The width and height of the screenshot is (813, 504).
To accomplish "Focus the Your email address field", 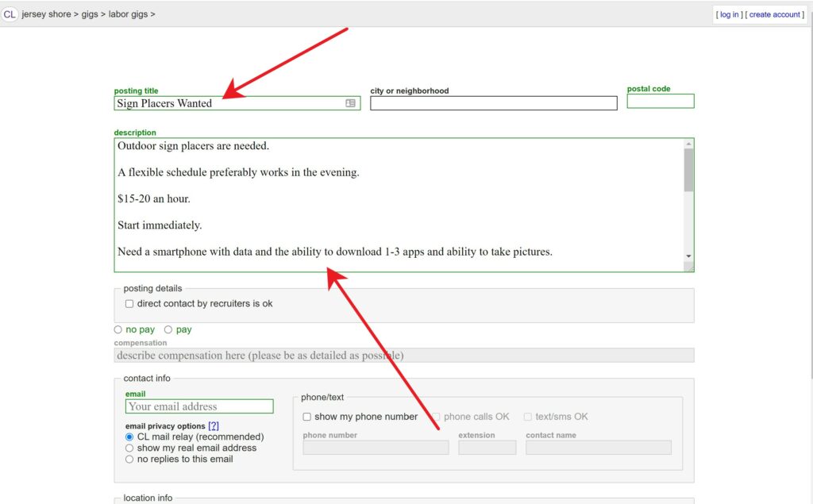I will point(199,406).
